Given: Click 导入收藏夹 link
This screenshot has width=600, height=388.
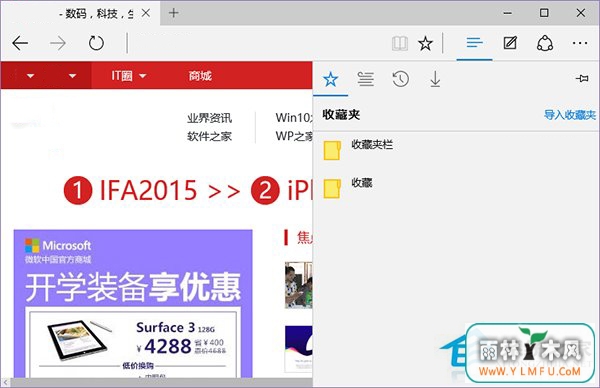Looking at the screenshot, I should (570, 115).
